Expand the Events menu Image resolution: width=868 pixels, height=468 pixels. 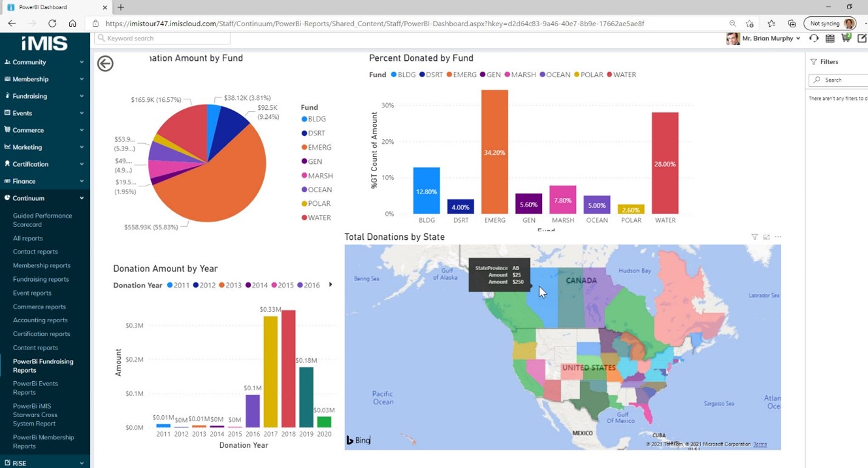tap(44, 113)
